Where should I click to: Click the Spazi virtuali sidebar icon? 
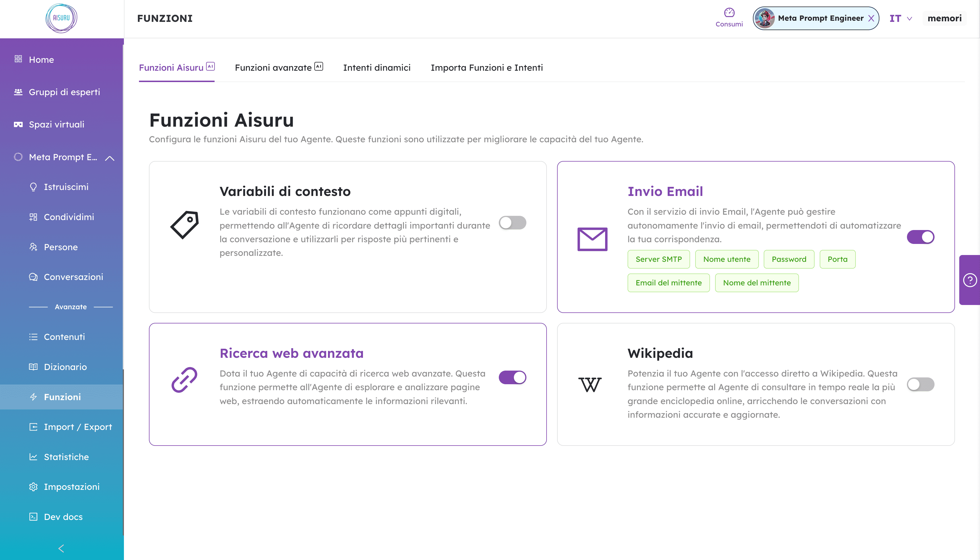click(18, 124)
